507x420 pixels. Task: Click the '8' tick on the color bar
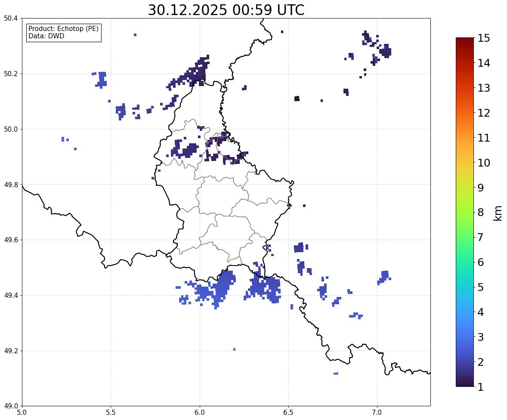[x=480, y=213]
